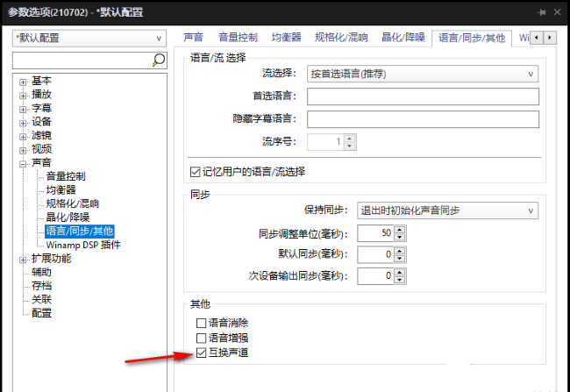Select 均衡器 in the tree
Image resolution: width=570 pixels, height=392 pixels.
coord(61,189)
